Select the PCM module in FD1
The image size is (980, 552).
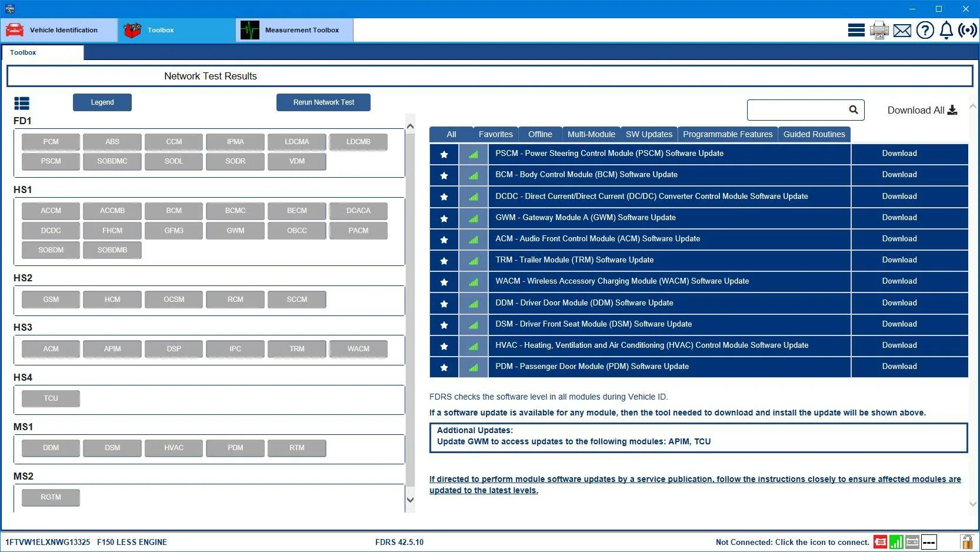click(51, 142)
